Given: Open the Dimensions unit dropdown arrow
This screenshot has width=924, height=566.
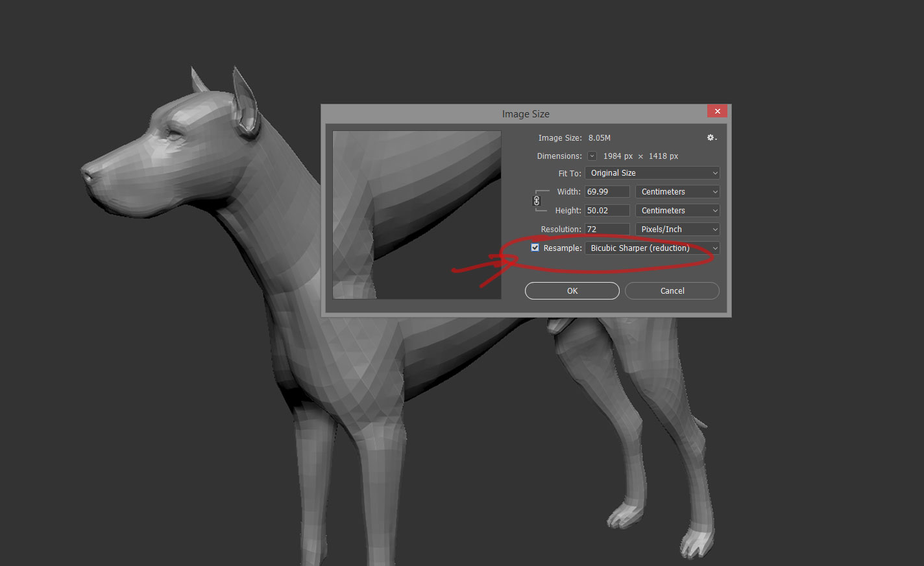Looking at the screenshot, I should [x=592, y=156].
